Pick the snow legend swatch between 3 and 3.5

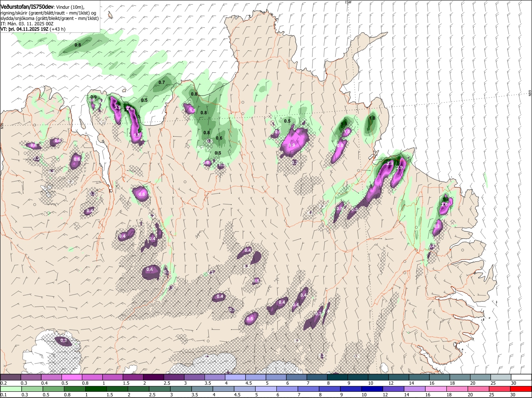pyautogui.click(x=194, y=377)
